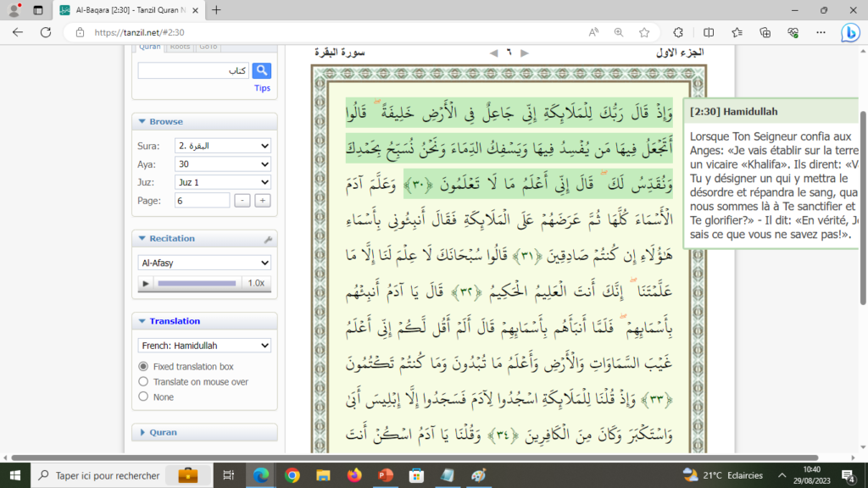Switch to the GoTo tab
The image size is (868, 488).
coord(209,47)
